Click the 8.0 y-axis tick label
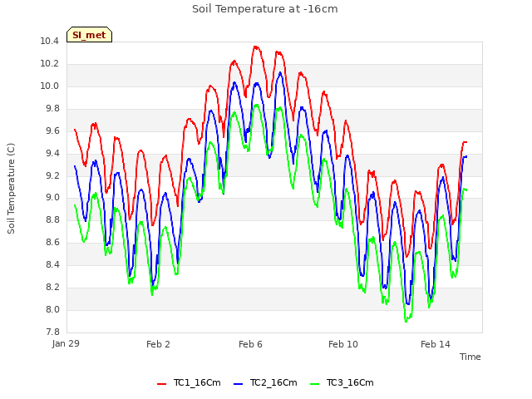The image size is (532, 399). coord(52,309)
